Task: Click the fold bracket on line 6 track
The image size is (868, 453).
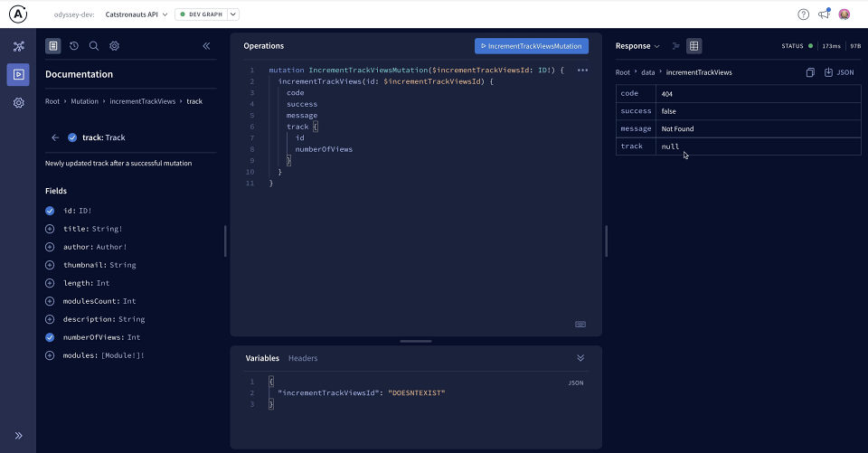Action: [316, 127]
